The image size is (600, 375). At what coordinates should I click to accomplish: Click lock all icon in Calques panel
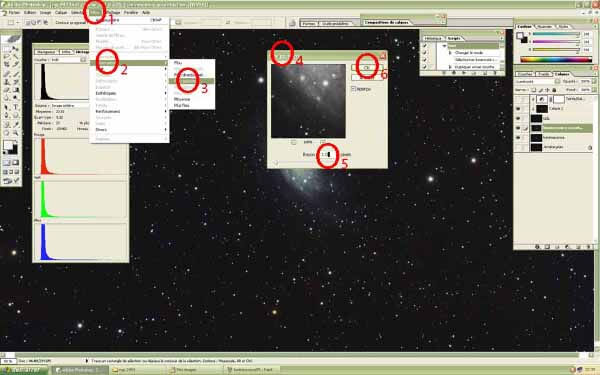click(554, 90)
